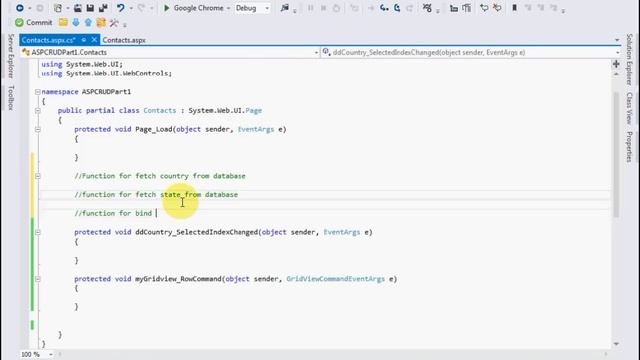This screenshot has width=640, height=360.
Task: Click the 'GridViewCommandEventArgs' type name
Action: 336,279
